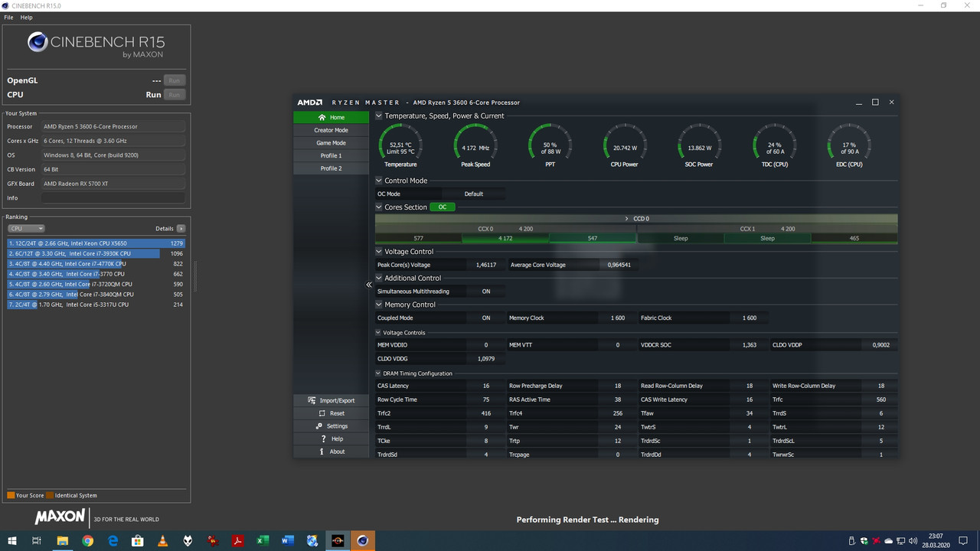Open Word from the taskbar
Image resolution: width=980 pixels, height=551 pixels.
tap(287, 541)
